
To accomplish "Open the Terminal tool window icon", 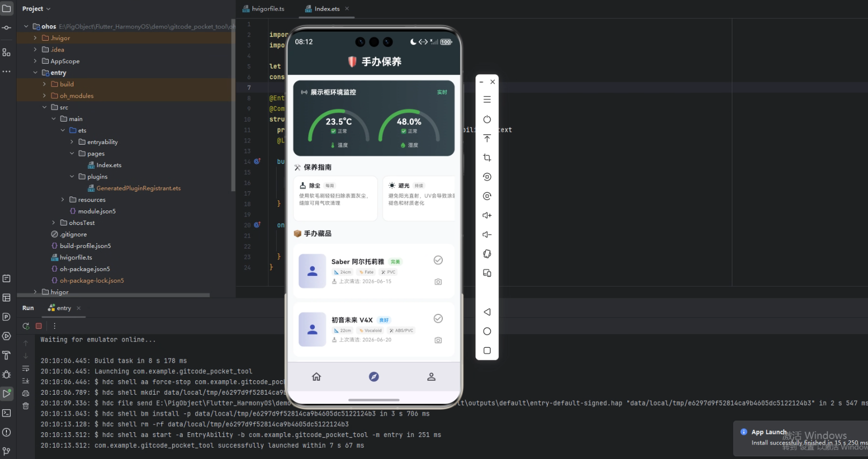I will [x=6, y=413].
